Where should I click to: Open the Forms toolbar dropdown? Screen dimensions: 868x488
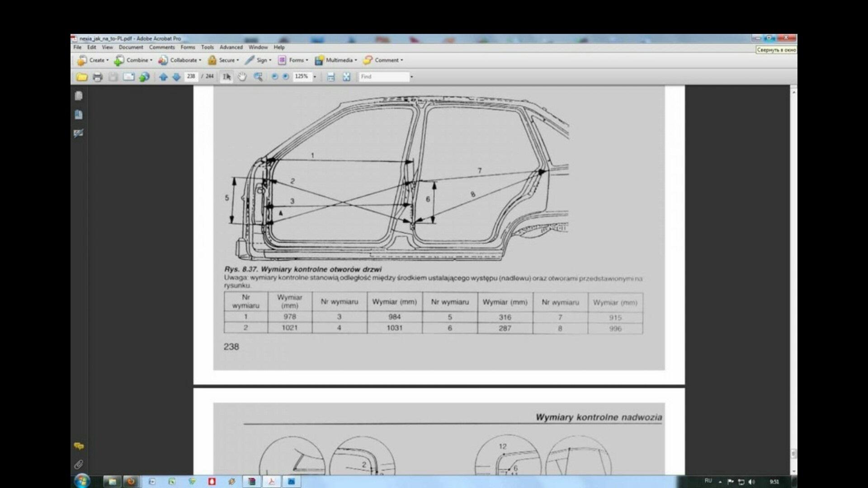click(293, 60)
